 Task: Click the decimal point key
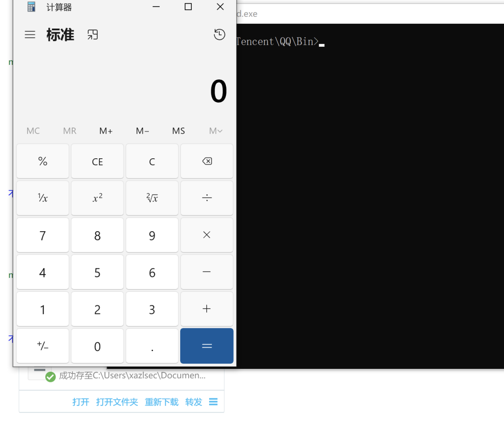click(152, 346)
